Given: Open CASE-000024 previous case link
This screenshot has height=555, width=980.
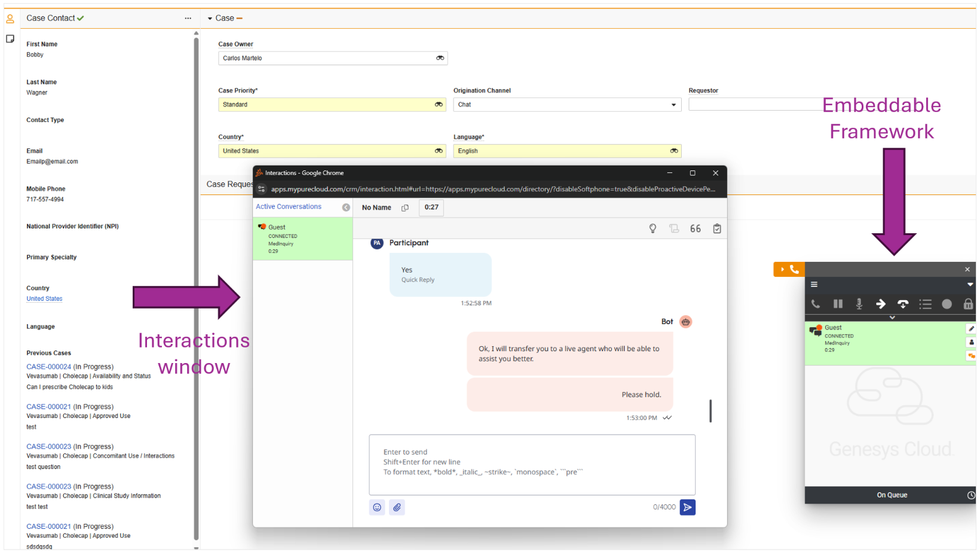Looking at the screenshot, I should 48,367.
